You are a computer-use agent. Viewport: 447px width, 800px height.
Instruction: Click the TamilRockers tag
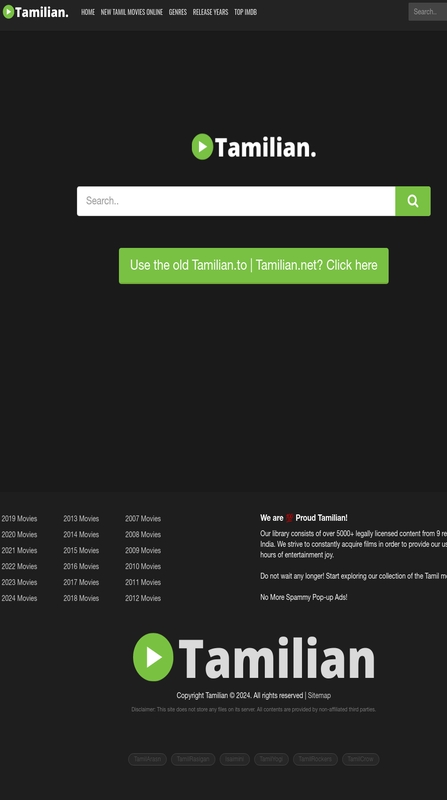click(x=315, y=759)
